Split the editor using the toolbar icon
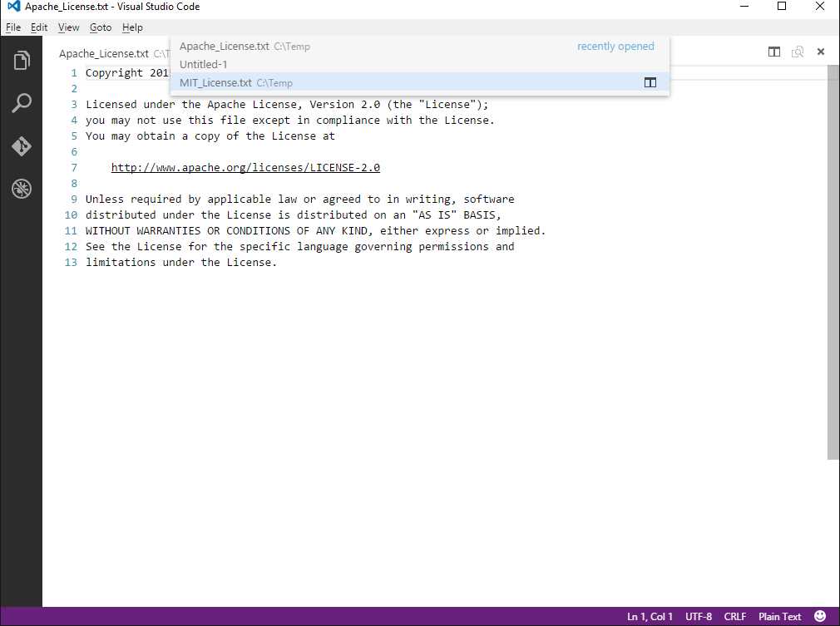840x626 pixels. (x=773, y=51)
